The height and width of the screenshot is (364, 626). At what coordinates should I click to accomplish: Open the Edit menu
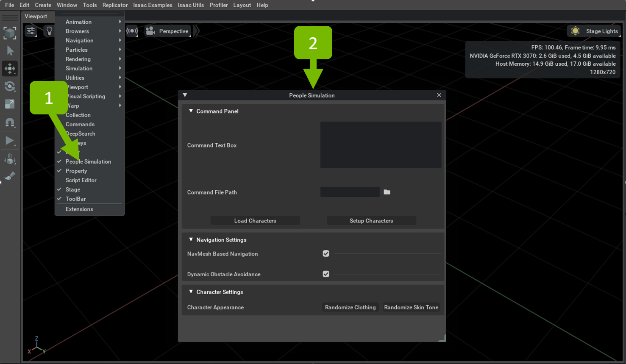25,5
